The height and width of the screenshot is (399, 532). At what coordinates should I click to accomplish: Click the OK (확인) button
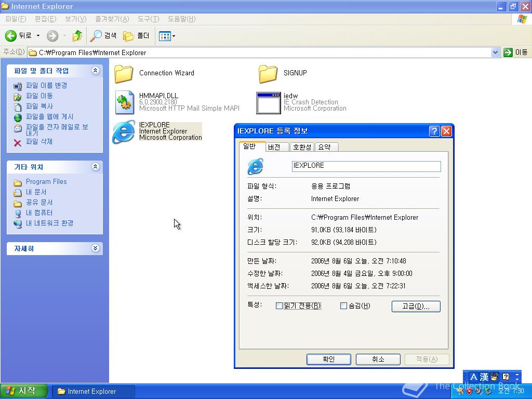tap(328, 360)
